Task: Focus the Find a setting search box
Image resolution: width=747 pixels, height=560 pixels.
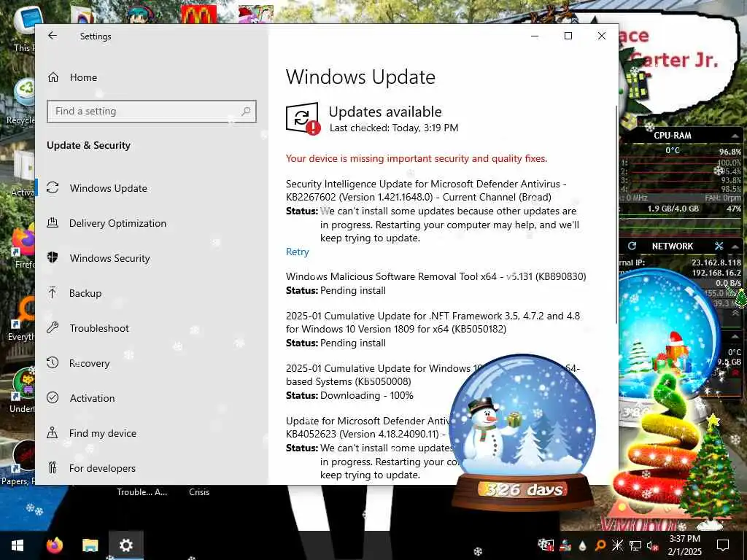Action: click(x=152, y=112)
